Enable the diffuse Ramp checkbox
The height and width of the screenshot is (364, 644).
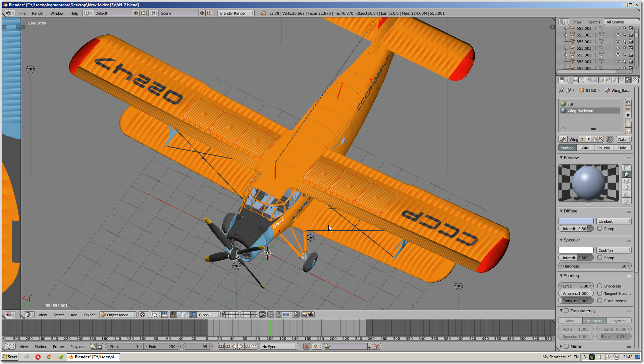(x=600, y=229)
